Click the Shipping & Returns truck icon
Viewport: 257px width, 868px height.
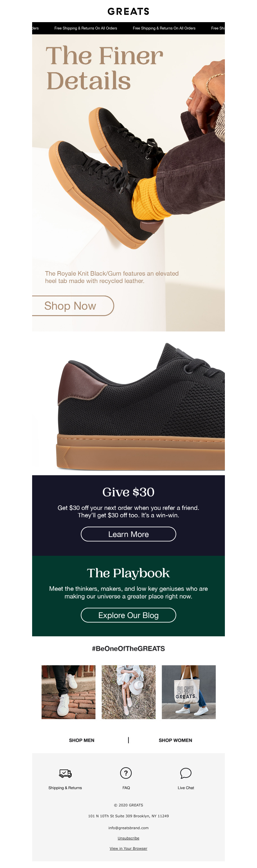click(65, 773)
